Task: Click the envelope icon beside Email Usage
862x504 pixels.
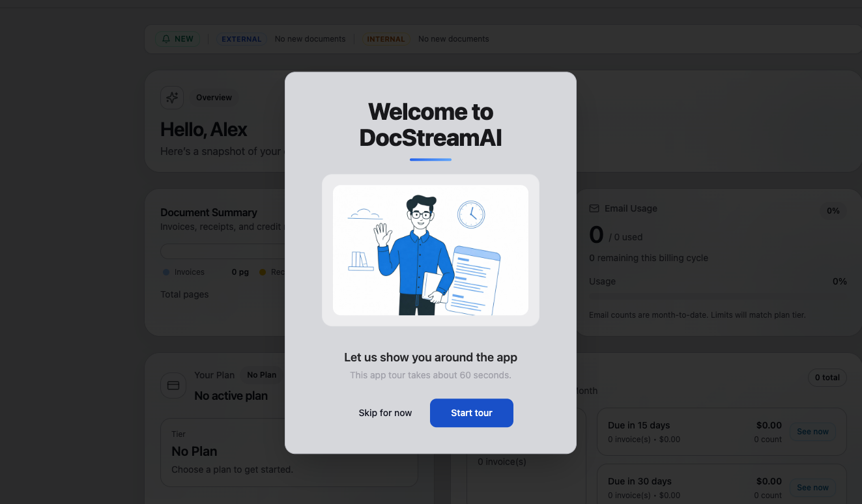Action: (x=594, y=208)
